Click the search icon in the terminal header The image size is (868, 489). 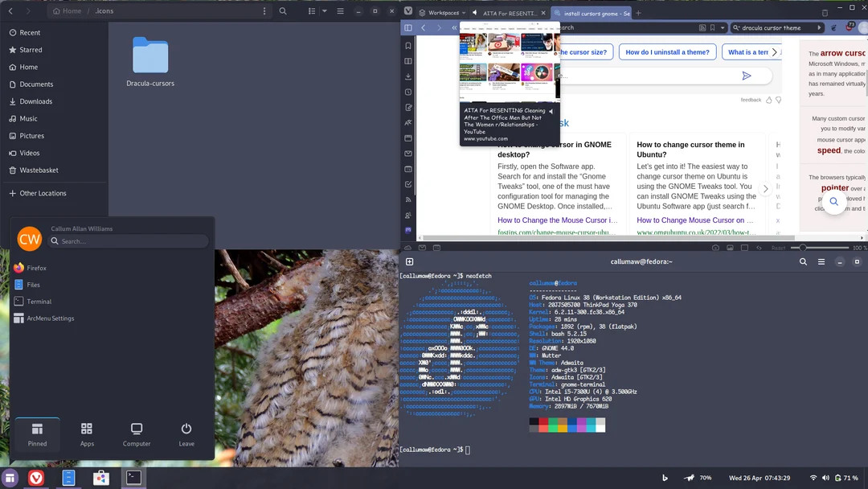804,261
